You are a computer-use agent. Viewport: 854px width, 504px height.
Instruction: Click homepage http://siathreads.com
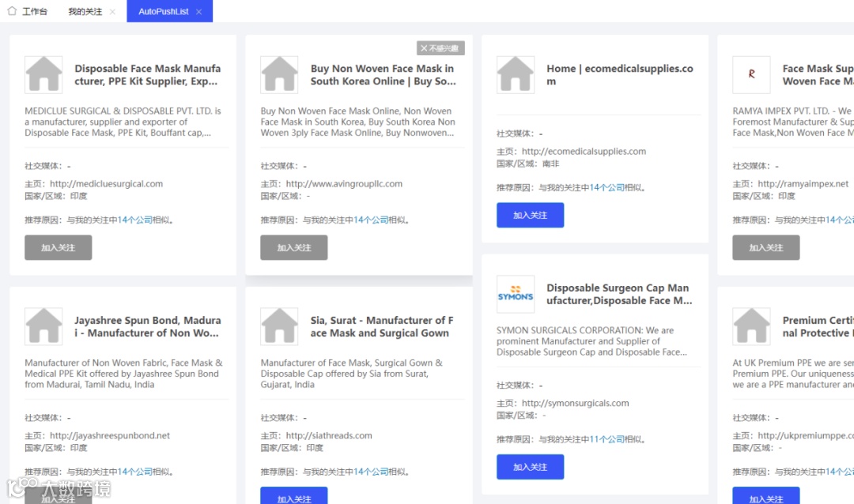click(329, 435)
